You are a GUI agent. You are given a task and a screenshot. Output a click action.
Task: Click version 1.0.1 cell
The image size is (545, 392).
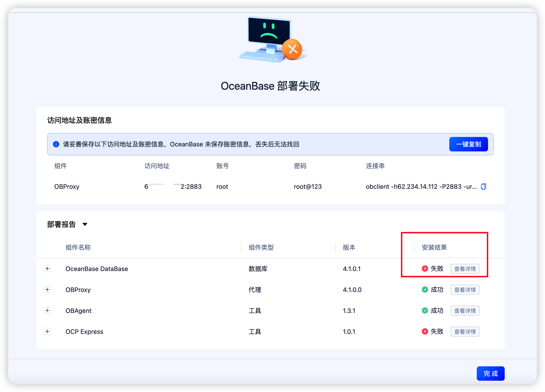coord(349,331)
